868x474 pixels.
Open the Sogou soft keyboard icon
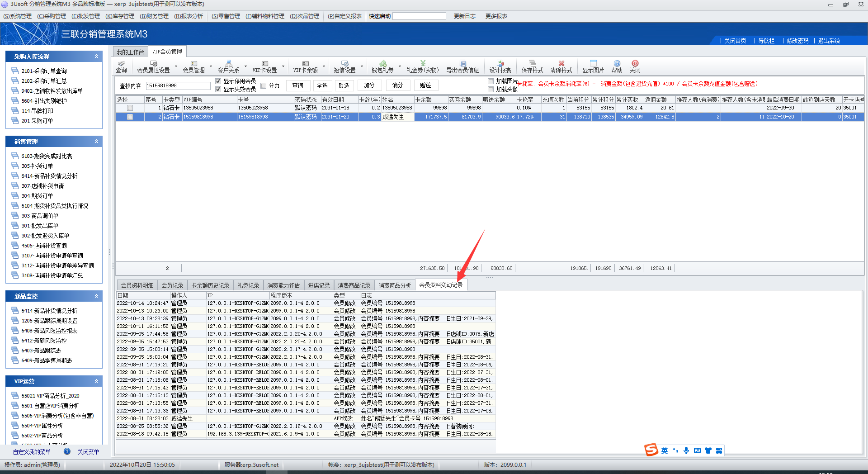click(x=697, y=450)
